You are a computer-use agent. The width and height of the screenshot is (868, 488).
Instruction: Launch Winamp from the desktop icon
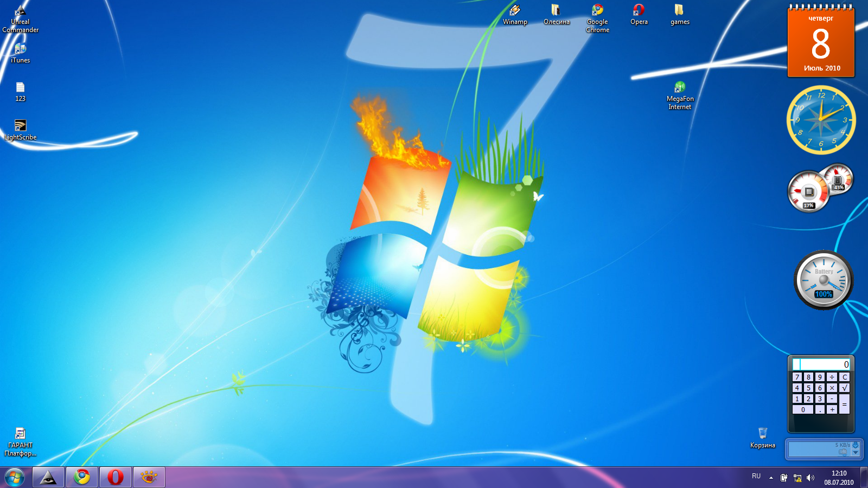click(x=515, y=15)
